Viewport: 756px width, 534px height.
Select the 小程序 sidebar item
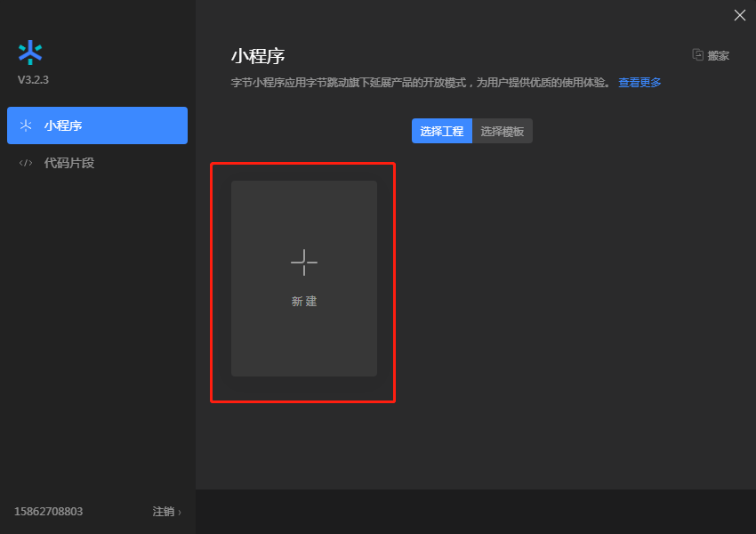pos(98,125)
